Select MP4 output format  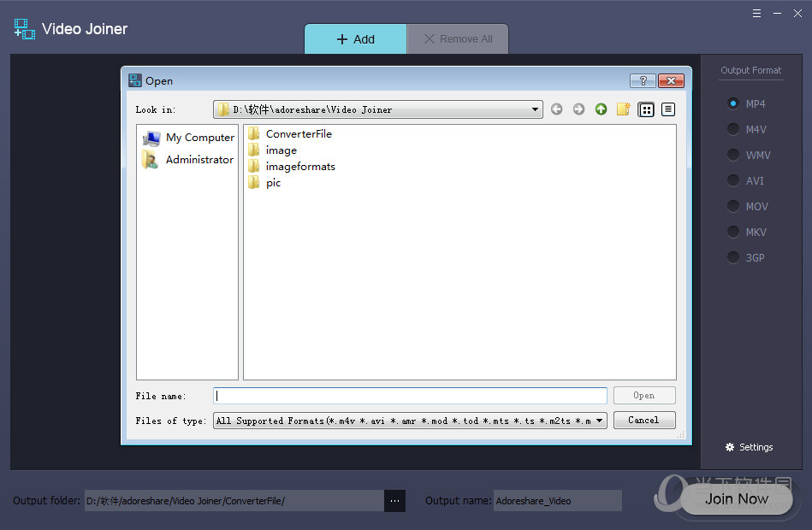pyautogui.click(x=746, y=103)
